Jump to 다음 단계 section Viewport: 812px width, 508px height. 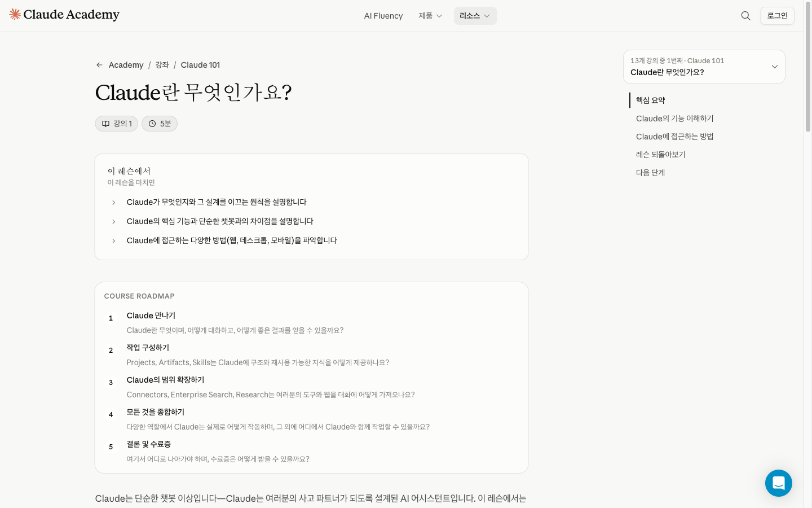pyautogui.click(x=650, y=173)
